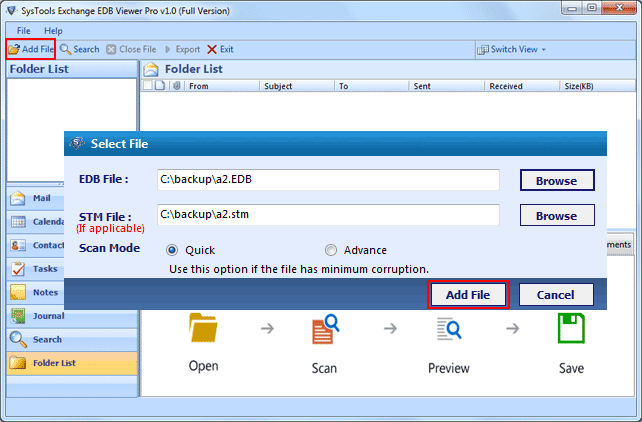
Task: Select the Folder List navigation item
Action: point(72,363)
